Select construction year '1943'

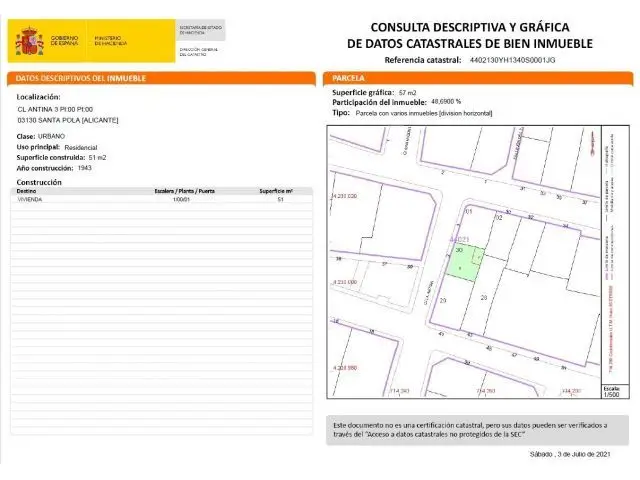[84, 168]
